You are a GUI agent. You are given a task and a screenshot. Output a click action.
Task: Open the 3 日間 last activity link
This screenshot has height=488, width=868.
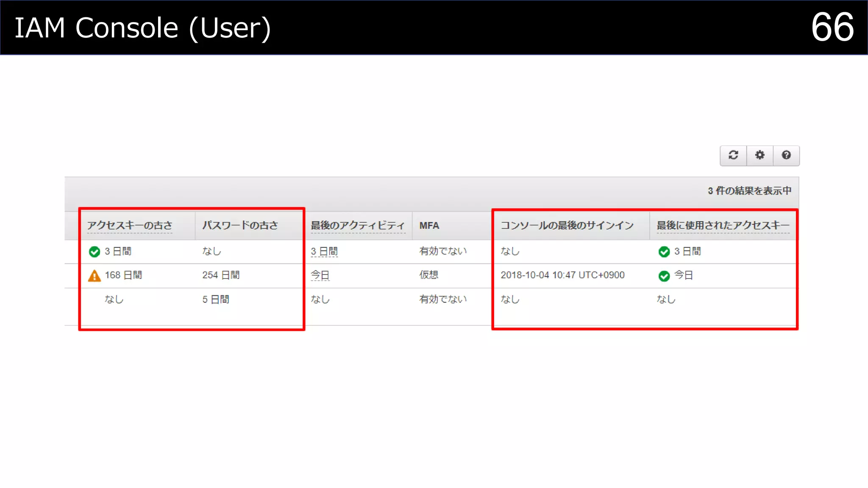324,252
